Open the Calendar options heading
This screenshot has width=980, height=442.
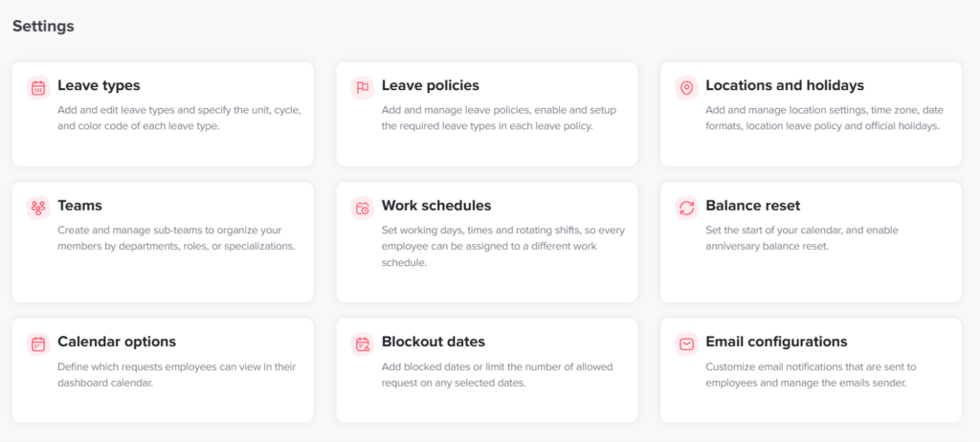click(x=117, y=342)
